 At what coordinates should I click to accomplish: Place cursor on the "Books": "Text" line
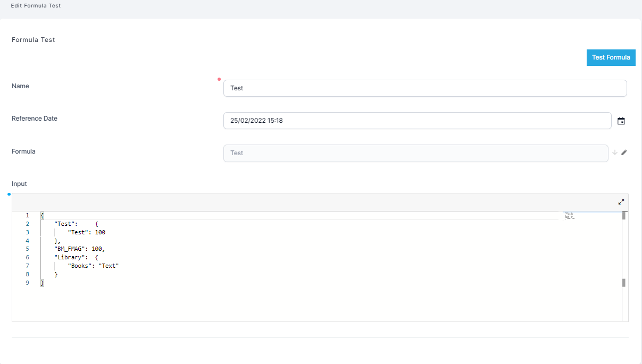tap(93, 266)
